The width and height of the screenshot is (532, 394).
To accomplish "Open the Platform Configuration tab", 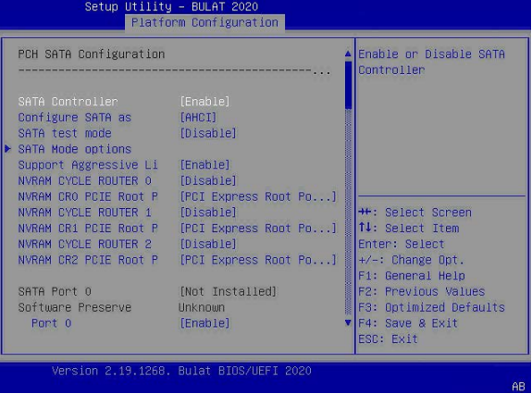I will (x=204, y=23).
